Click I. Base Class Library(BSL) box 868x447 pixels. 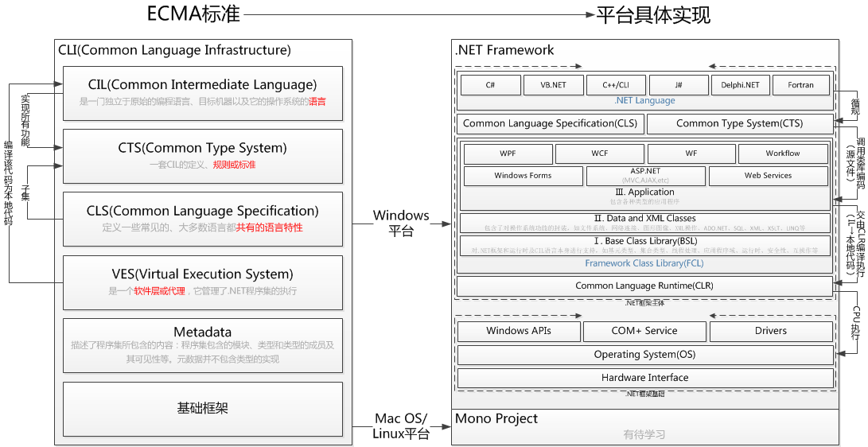click(x=645, y=246)
